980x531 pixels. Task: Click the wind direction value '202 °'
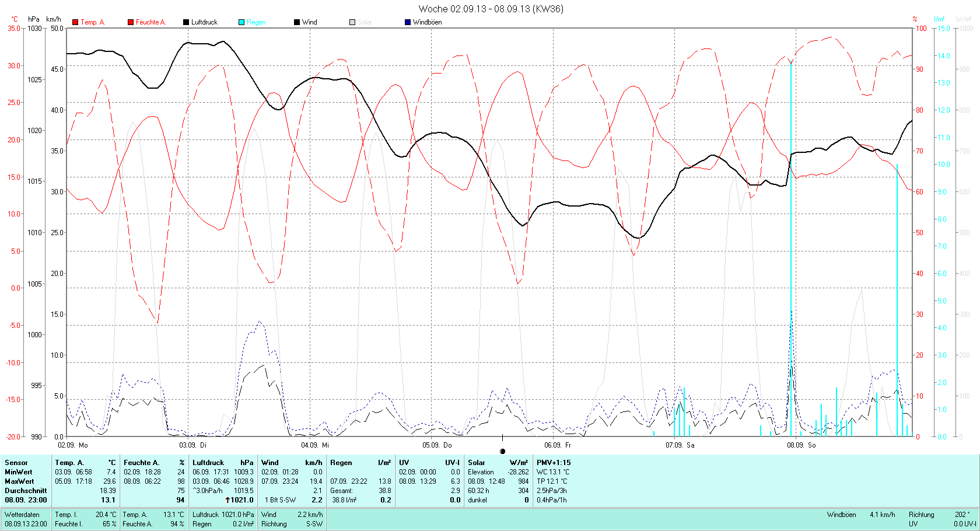pyautogui.click(x=963, y=515)
